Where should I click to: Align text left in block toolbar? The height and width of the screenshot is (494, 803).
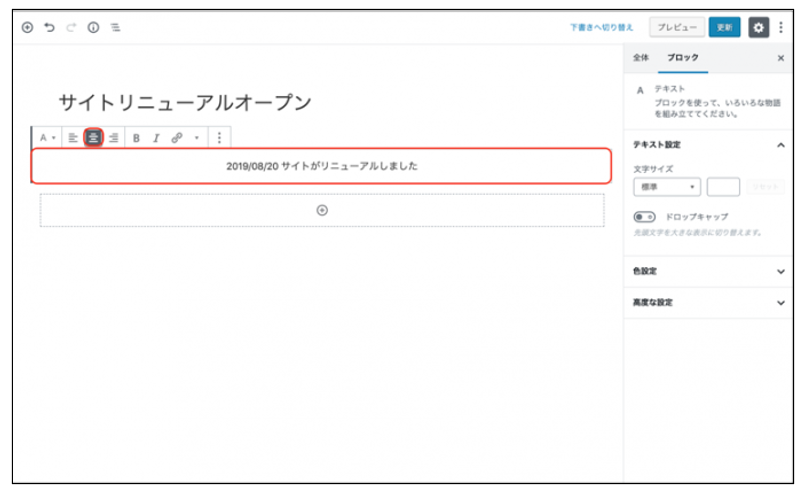pyautogui.click(x=73, y=138)
